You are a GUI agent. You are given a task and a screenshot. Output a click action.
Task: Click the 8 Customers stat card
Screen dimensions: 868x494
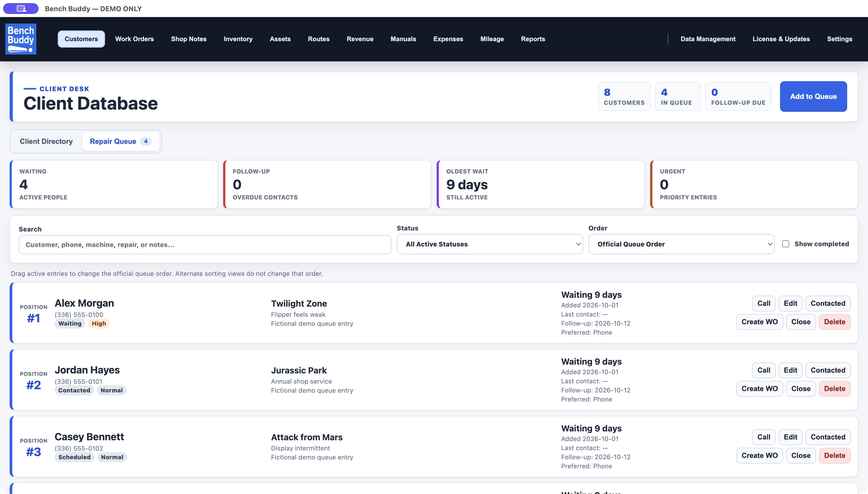pyautogui.click(x=624, y=96)
